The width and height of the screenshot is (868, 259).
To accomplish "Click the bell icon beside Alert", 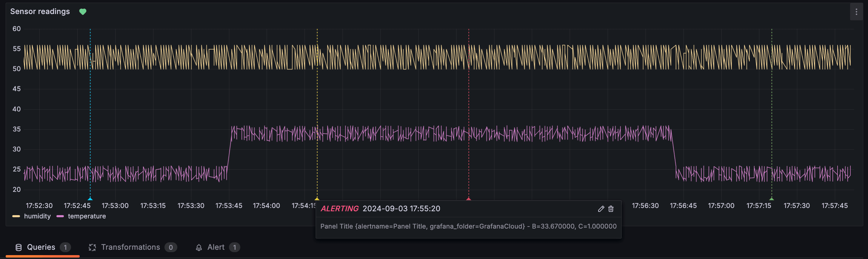I will point(199,247).
